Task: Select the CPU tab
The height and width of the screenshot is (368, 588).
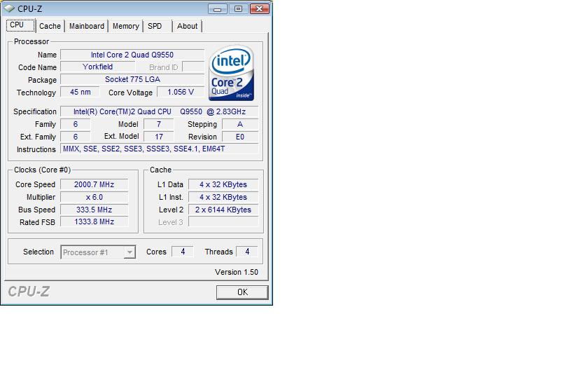Action: (x=17, y=25)
